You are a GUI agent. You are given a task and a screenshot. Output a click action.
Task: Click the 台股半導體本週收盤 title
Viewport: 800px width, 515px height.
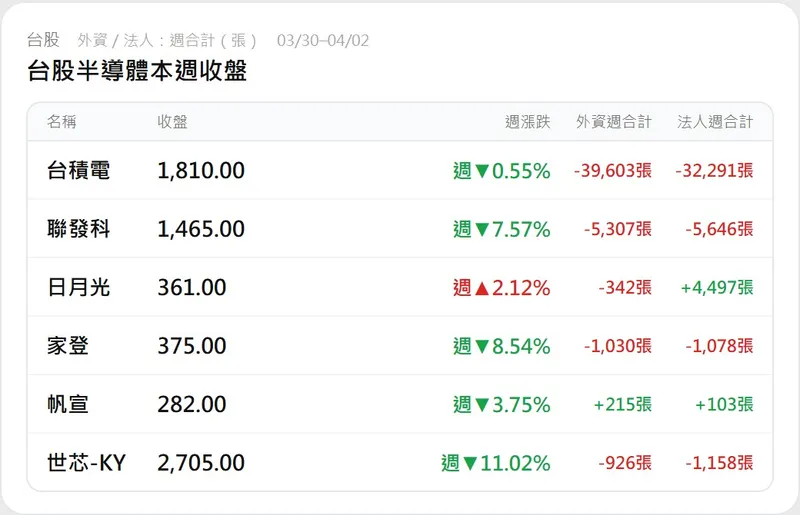137,71
